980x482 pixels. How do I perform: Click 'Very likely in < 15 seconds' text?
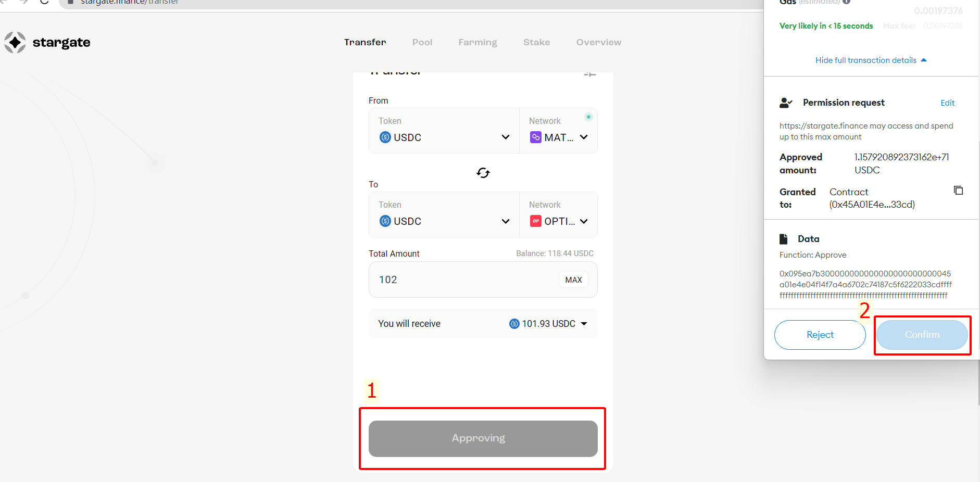pyautogui.click(x=826, y=26)
